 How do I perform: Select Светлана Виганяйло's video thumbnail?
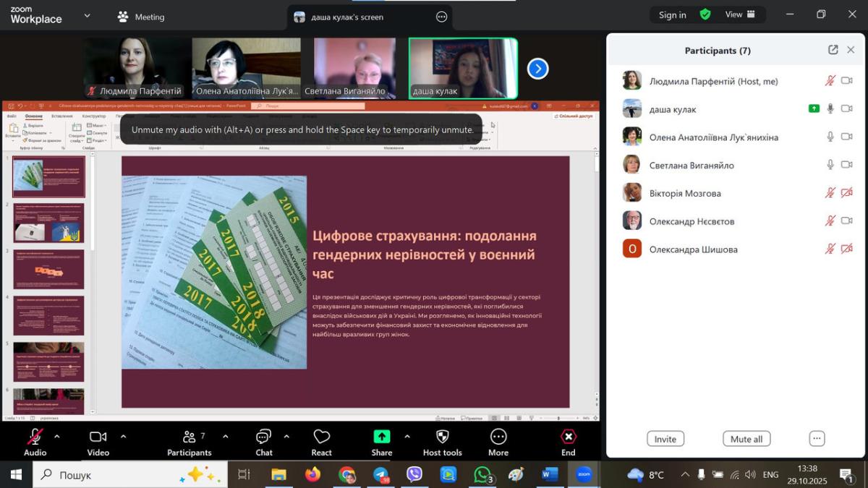tap(354, 68)
